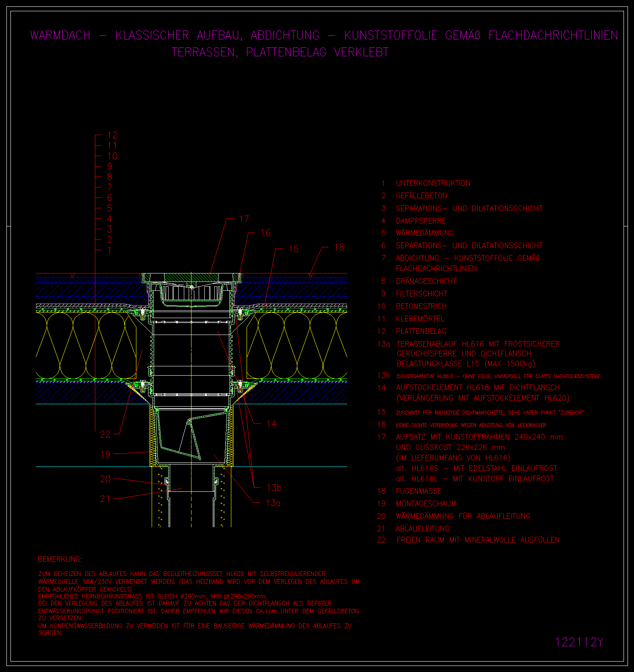Click legend entry BETONESTRICH
The image size is (634, 672).
[421, 306]
